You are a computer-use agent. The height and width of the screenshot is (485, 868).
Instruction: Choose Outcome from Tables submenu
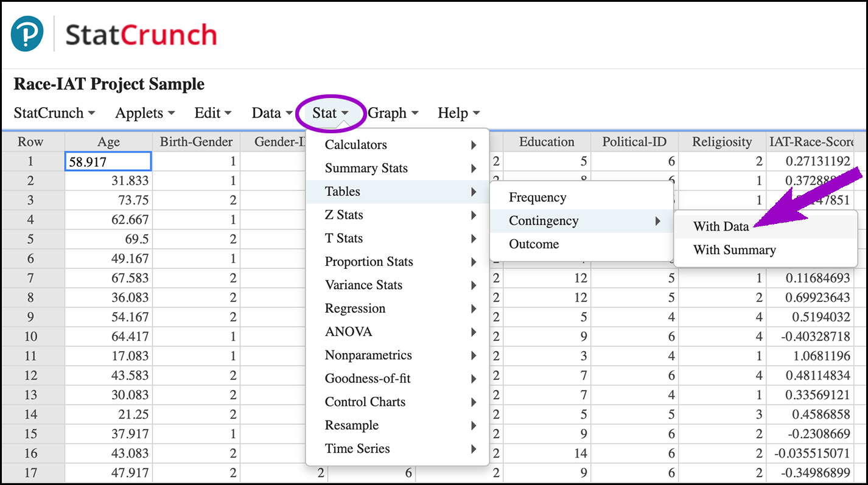pyautogui.click(x=581, y=244)
